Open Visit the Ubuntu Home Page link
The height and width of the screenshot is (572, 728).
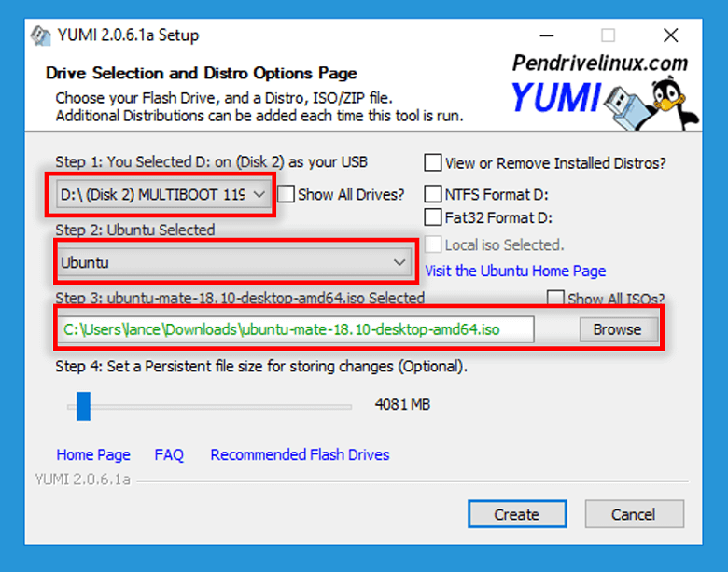point(515,271)
